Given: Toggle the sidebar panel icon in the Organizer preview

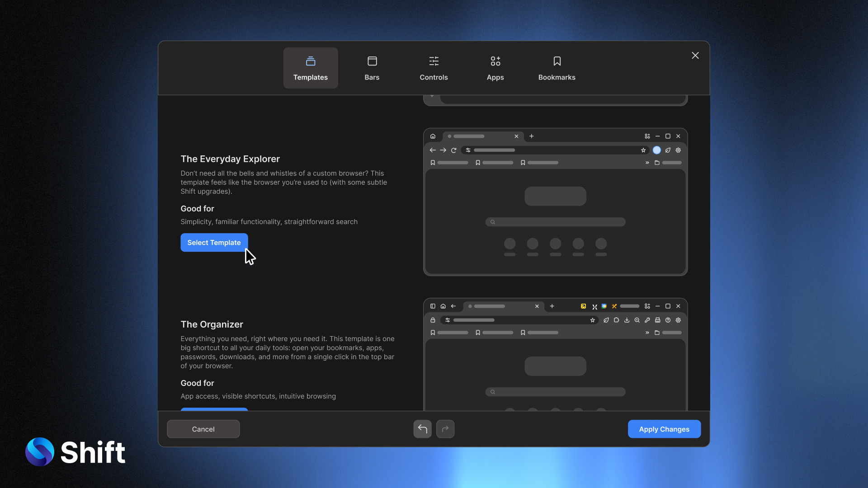Looking at the screenshot, I should click(x=433, y=306).
